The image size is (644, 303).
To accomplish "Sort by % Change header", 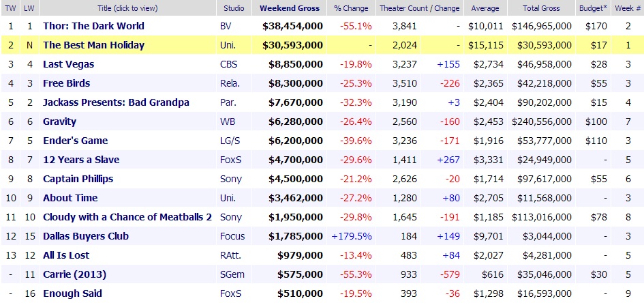I will (x=352, y=8).
